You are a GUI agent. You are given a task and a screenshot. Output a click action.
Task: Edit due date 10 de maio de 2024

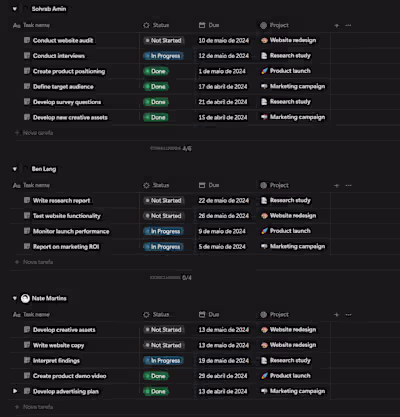(224, 40)
